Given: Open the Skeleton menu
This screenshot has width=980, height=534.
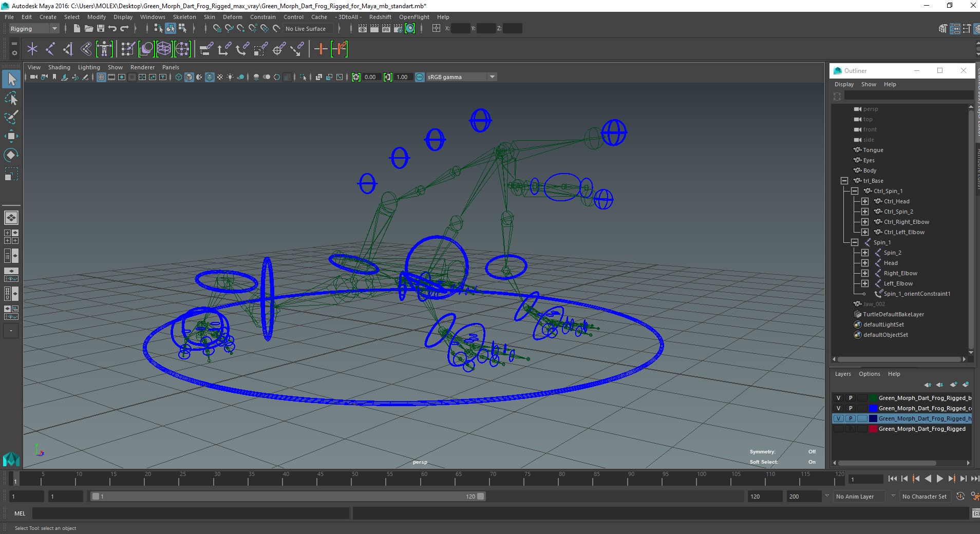Looking at the screenshot, I should [184, 17].
